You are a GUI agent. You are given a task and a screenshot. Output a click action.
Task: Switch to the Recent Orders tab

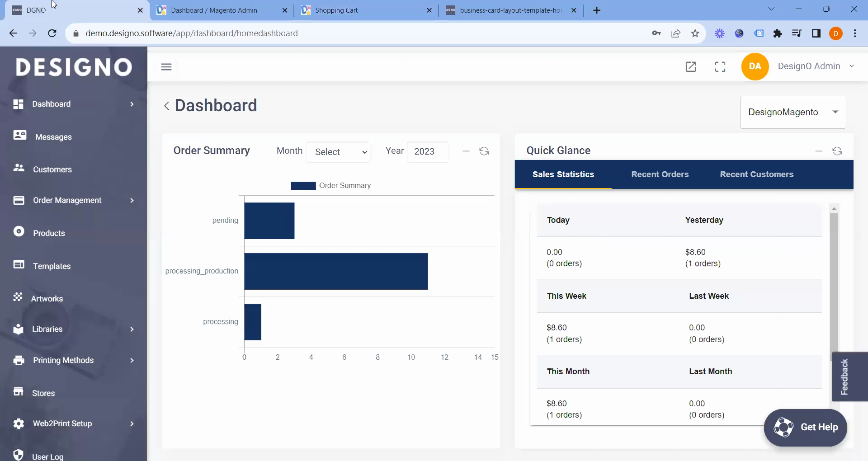(660, 174)
